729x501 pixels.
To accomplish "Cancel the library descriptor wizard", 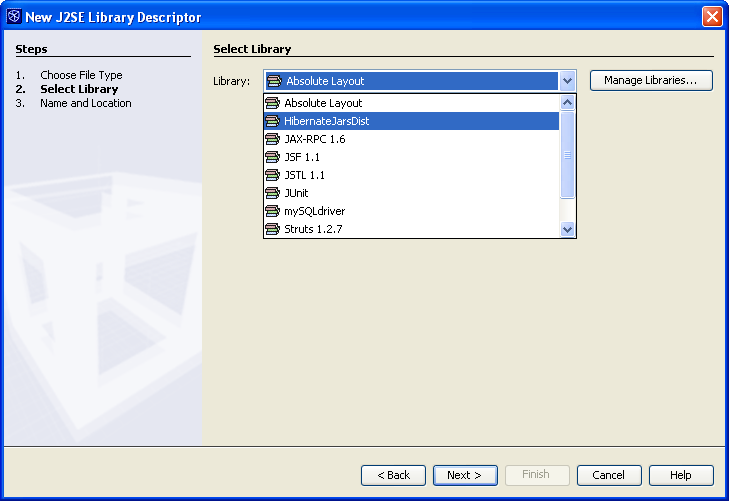I will tap(609, 475).
